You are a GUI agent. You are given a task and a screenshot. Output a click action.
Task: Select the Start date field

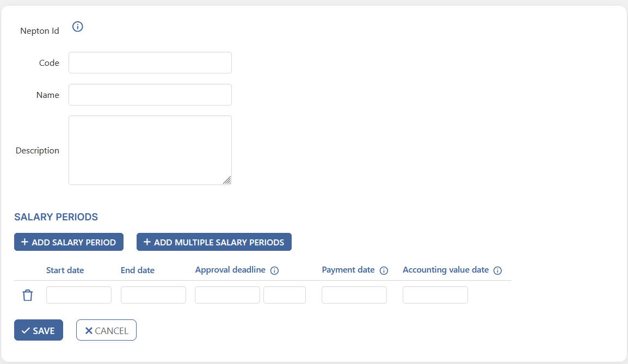coord(79,295)
